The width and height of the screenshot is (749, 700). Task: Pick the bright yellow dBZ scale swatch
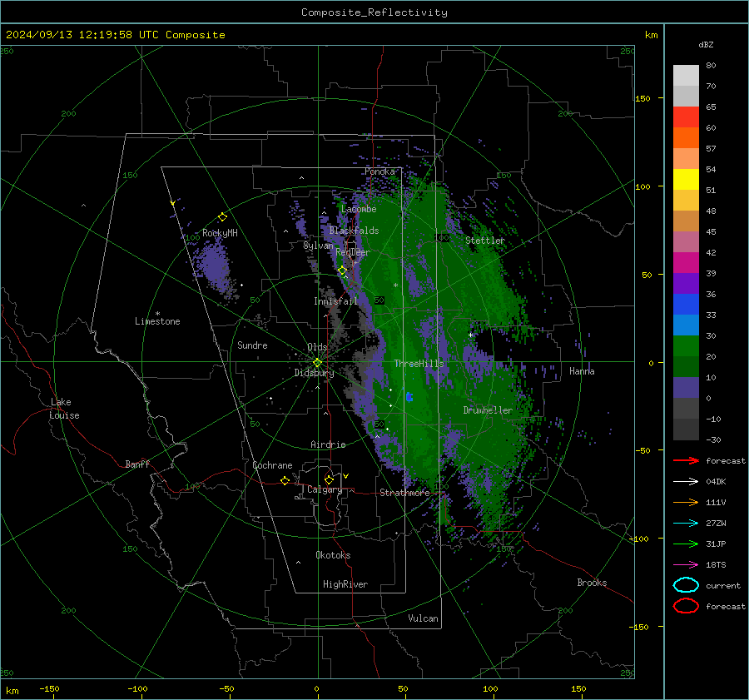(686, 179)
